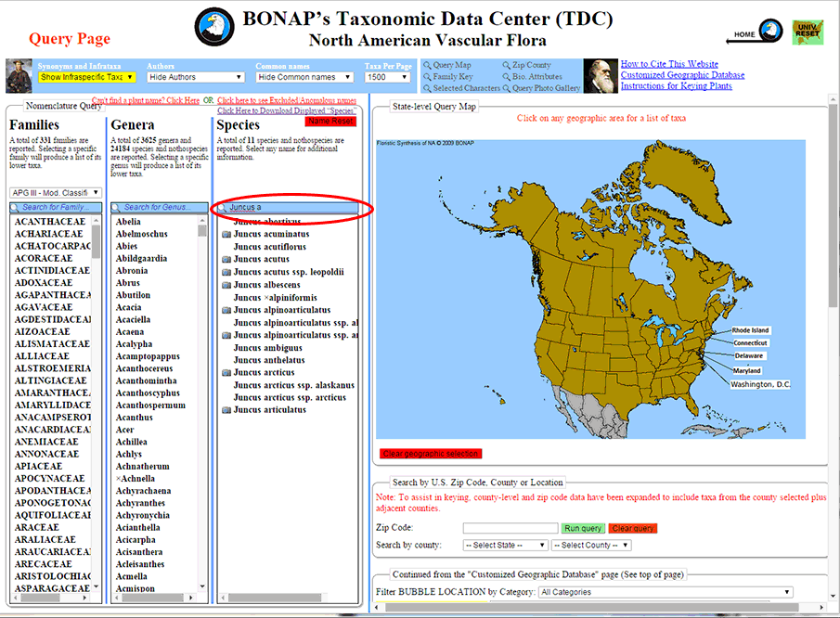
Task: Open Taxa Per Page 1500 dropdown
Action: click(387, 77)
